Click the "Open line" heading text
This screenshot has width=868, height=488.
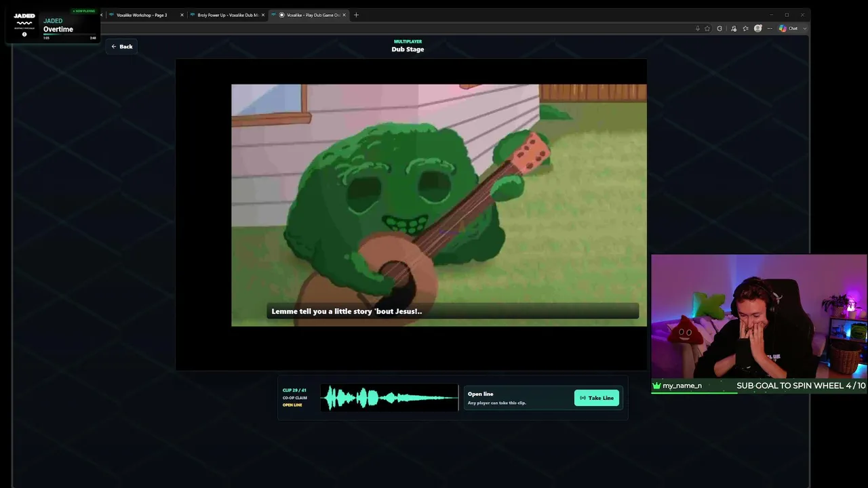481,394
